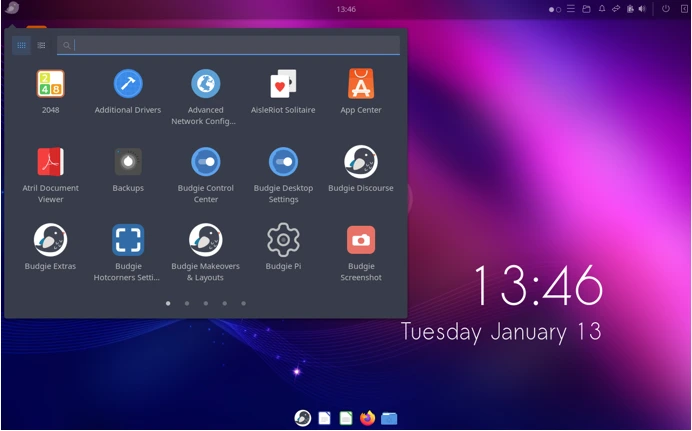This screenshot has height=431, width=692.
Task: Open the spreadsheet app in dock
Action: [x=346, y=418]
